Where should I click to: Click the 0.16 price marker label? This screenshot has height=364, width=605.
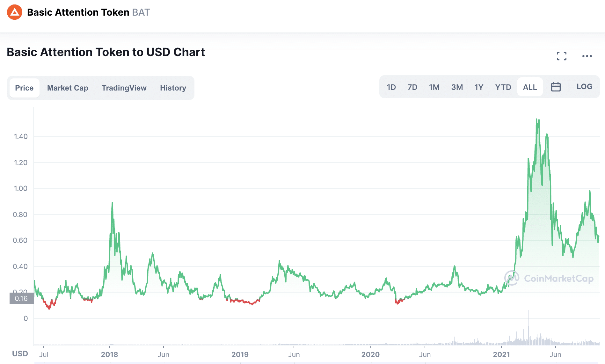click(x=21, y=298)
